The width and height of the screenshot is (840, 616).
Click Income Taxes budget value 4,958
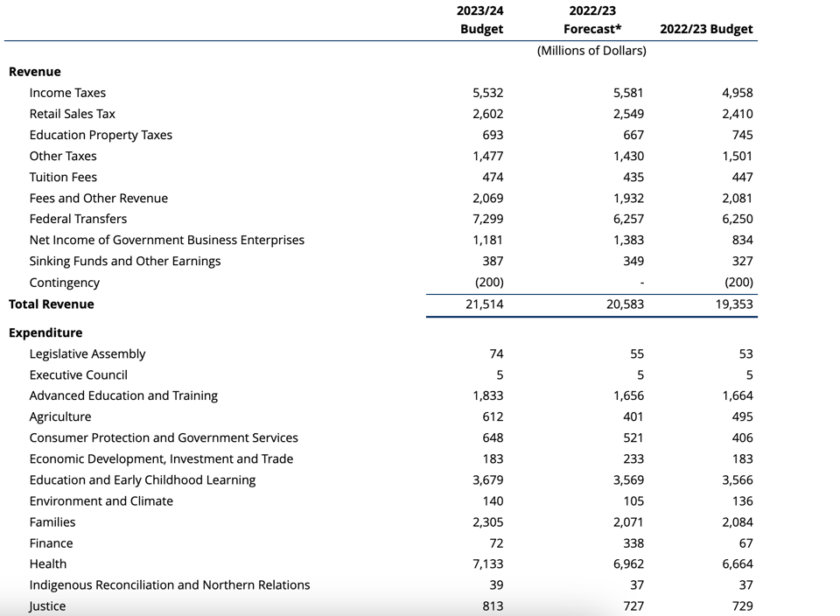[x=737, y=93]
